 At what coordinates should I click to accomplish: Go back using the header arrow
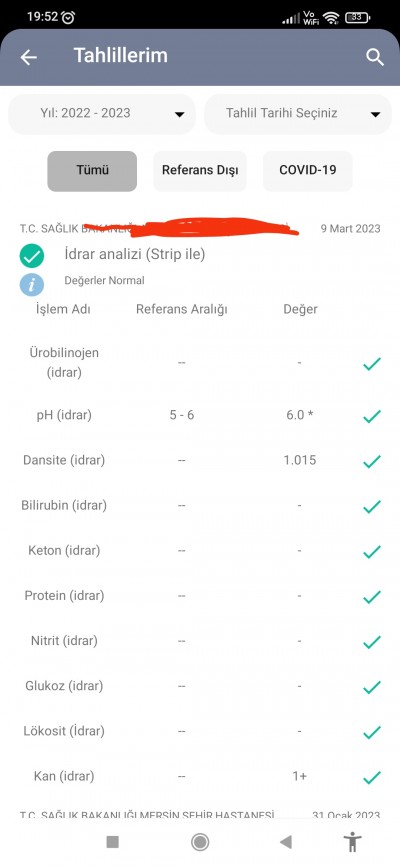point(29,57)
